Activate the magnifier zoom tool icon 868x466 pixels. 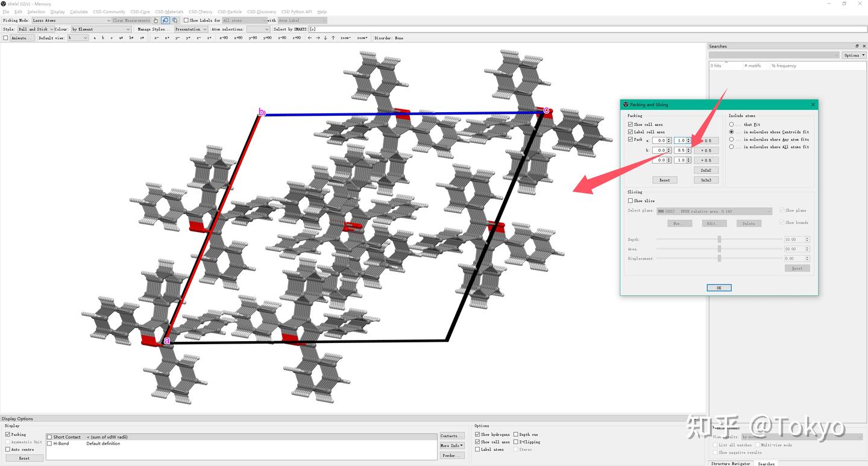[165, 20]
